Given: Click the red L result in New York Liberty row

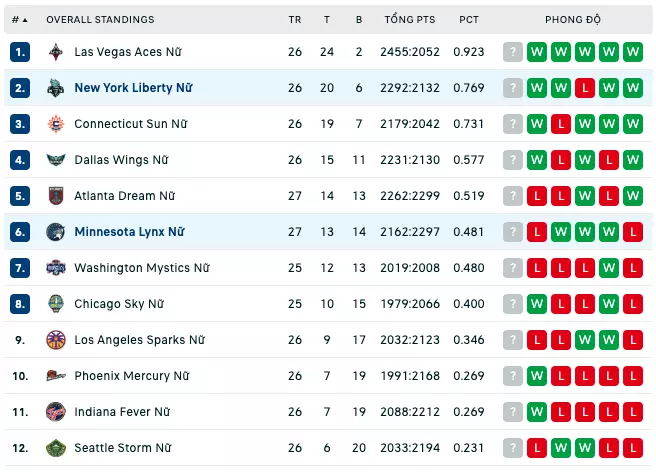Looking at the screenshot, I should 585,88.
